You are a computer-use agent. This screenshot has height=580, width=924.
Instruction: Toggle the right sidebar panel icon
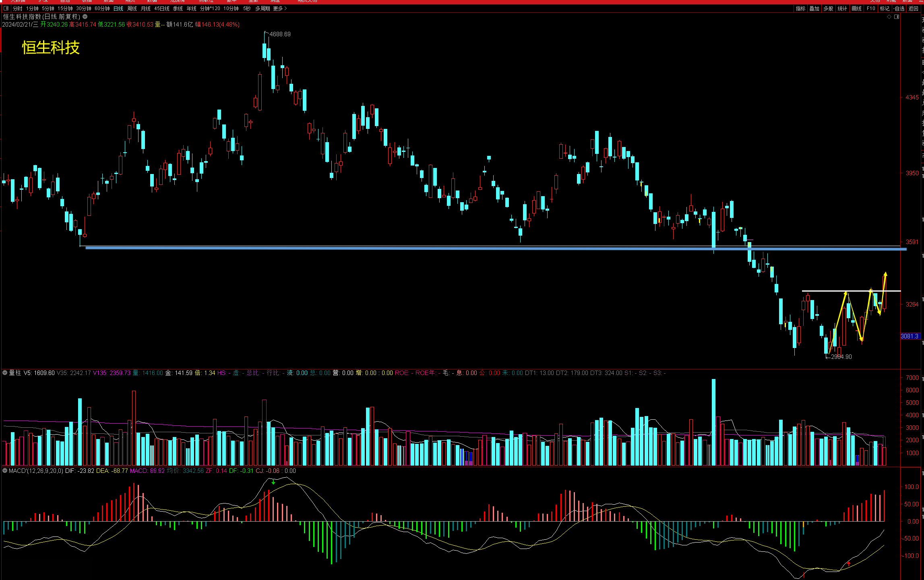[x=897, y=17]
